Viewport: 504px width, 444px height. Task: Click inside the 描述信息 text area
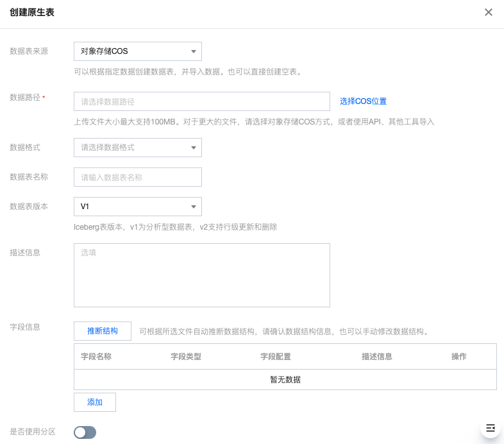pyautogui.click(x=202, y=275)
